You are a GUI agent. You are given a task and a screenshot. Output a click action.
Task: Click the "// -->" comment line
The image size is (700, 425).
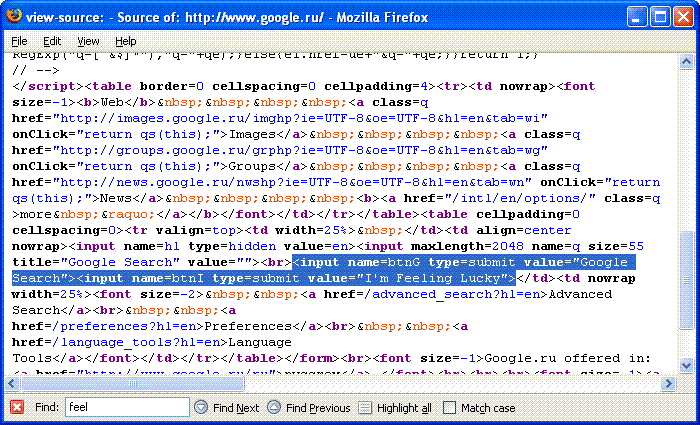(36, 71)
